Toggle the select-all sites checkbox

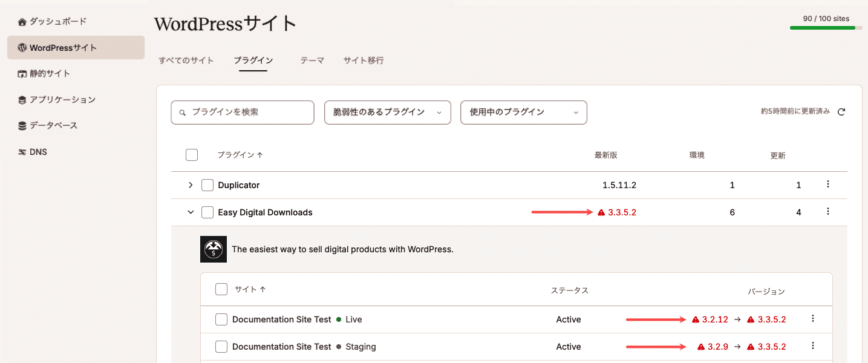(221, 289)
